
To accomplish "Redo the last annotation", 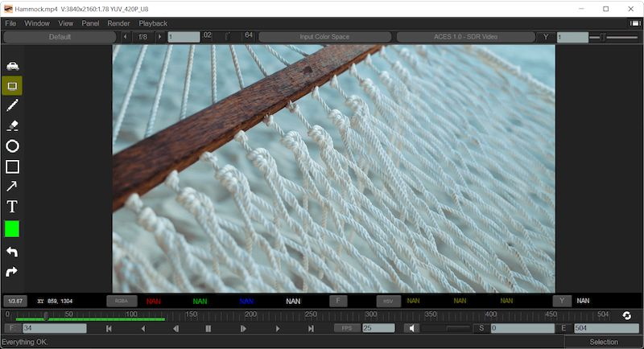I will (x=12, y=272).
